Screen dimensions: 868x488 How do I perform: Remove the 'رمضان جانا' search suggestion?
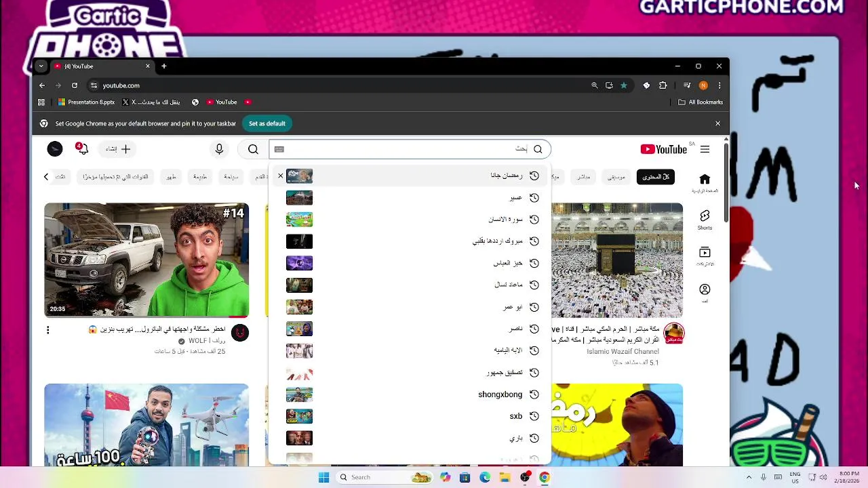click(280, 176)
